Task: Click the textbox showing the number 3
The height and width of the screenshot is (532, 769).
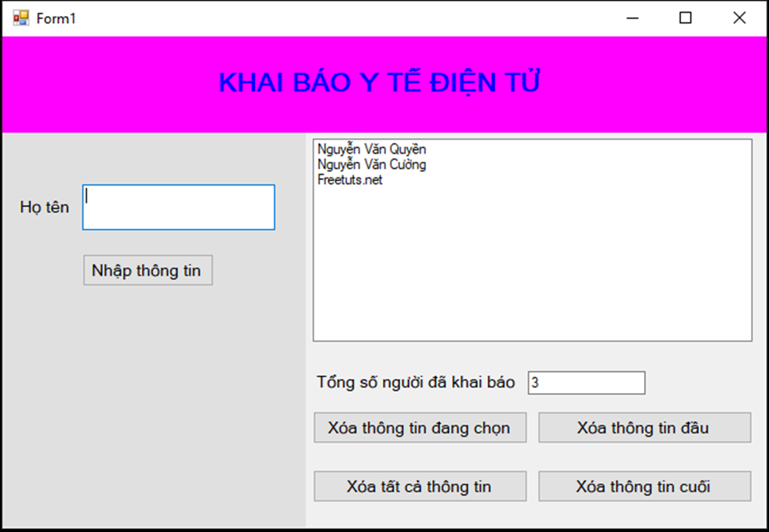Action: [x=586, y=383]
